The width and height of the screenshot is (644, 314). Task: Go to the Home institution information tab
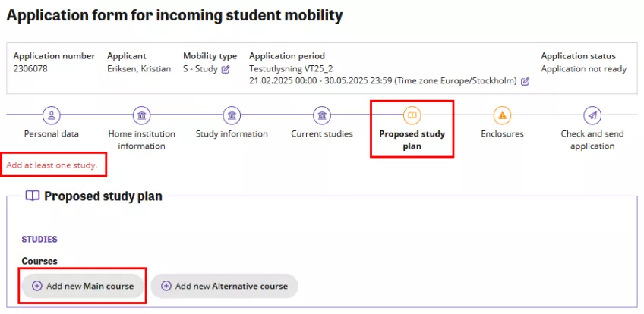coord(141,140)
